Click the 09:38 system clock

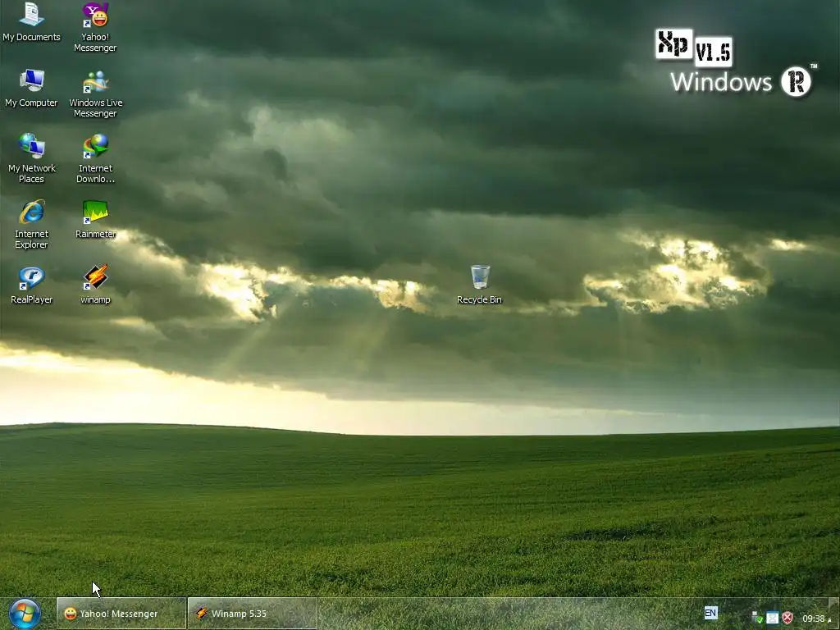click(x=813, y=619)
